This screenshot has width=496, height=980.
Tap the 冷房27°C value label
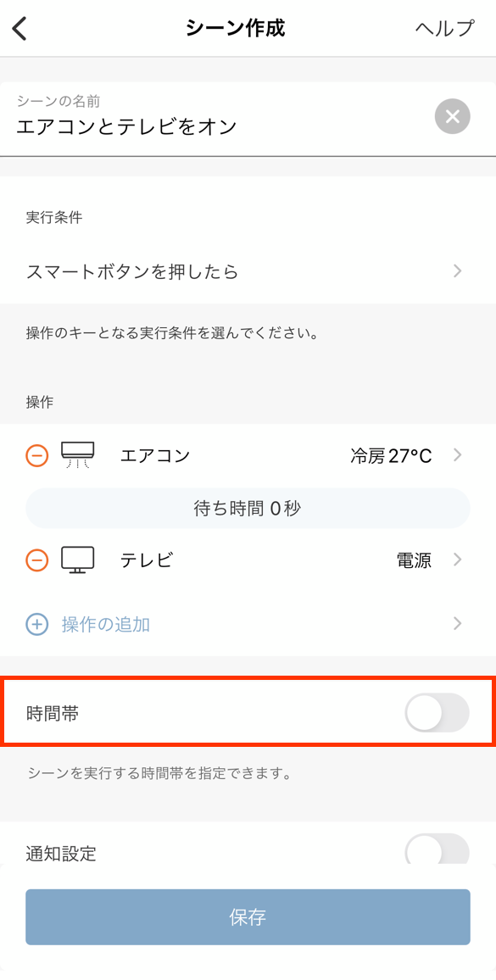tap(391, 455)
